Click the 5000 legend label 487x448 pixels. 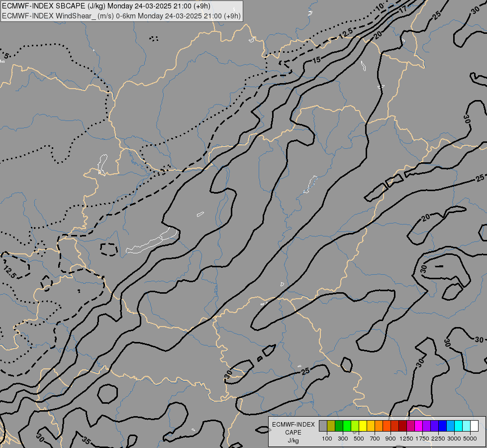pos(470,439)
